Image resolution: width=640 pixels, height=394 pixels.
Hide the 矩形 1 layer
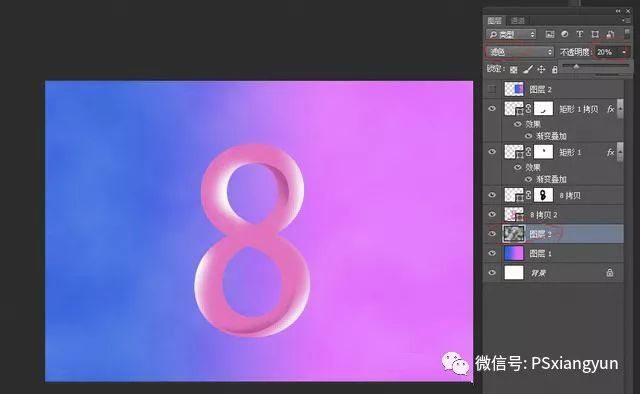492,152
